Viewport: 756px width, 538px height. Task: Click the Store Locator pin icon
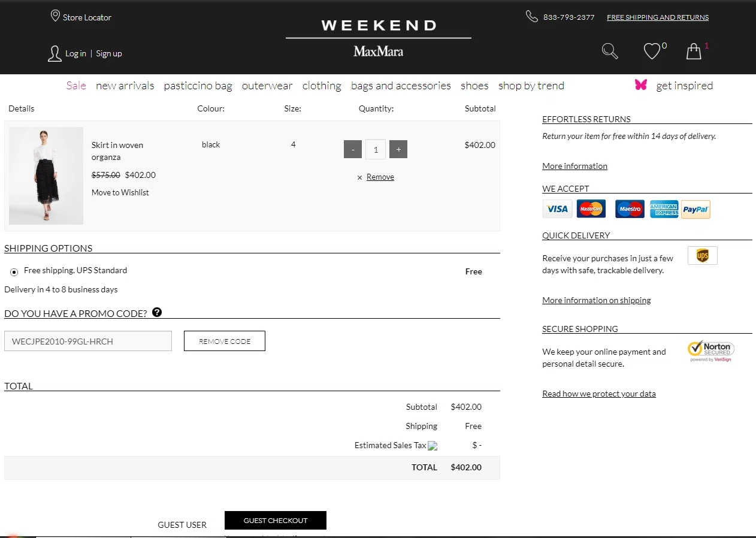click(x=55, y=16)
